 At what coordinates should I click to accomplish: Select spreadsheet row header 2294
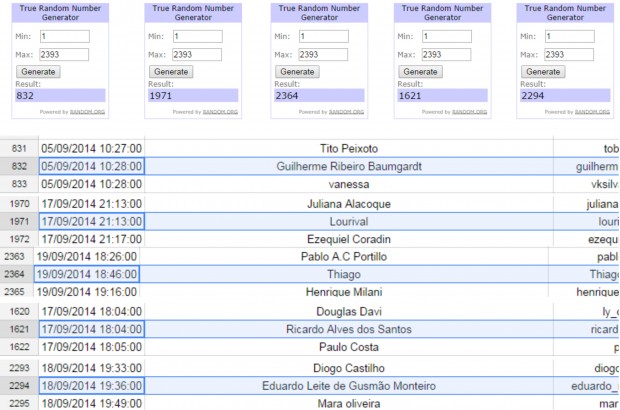tap(19, 386)
